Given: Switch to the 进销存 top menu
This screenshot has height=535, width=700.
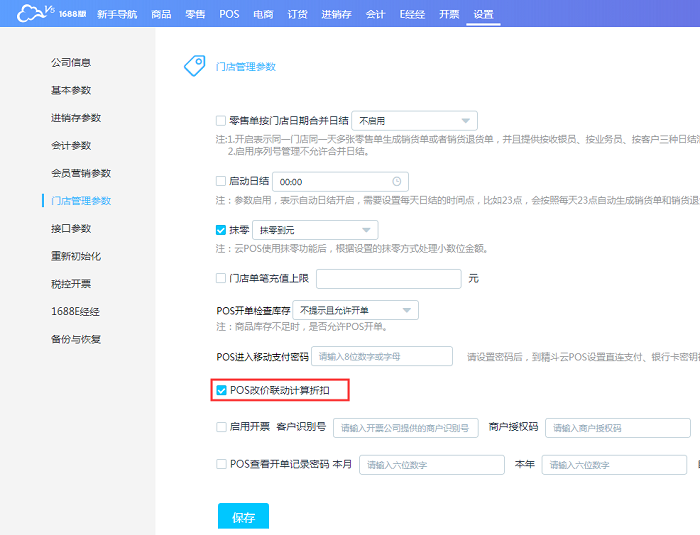Looking at the screenshot, I should coord(335,14).
